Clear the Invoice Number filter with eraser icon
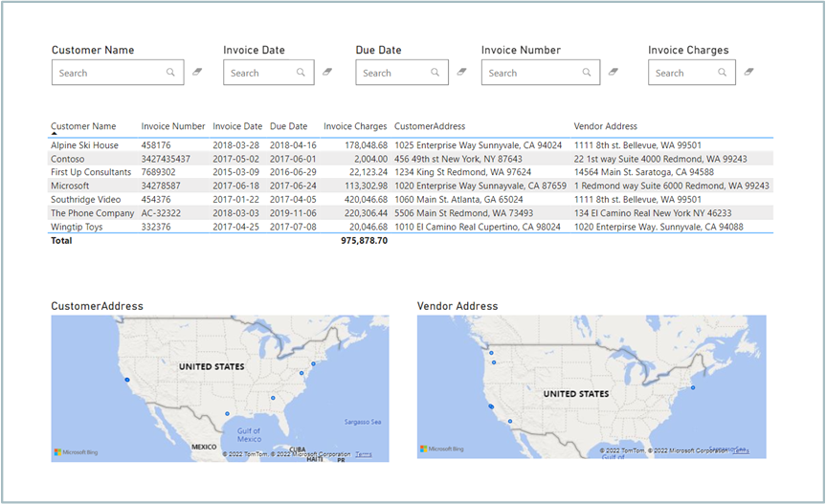 click(614, 72)
